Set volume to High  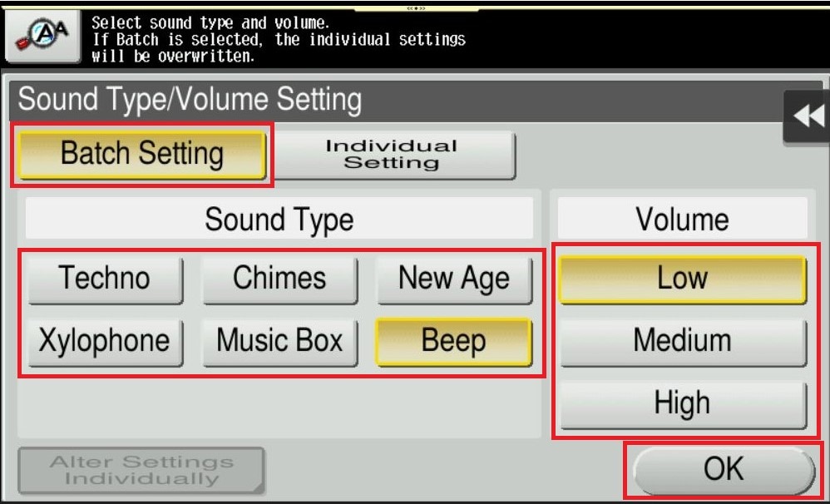tap(682, 403)
